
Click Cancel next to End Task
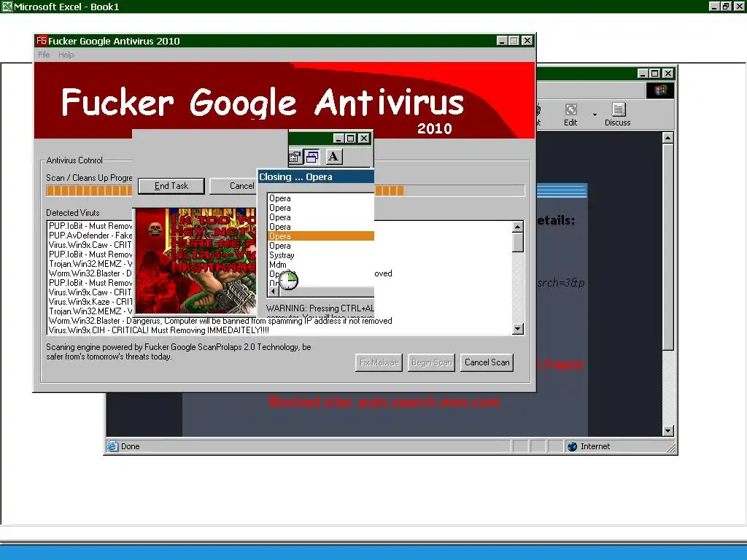click(234, 186)
